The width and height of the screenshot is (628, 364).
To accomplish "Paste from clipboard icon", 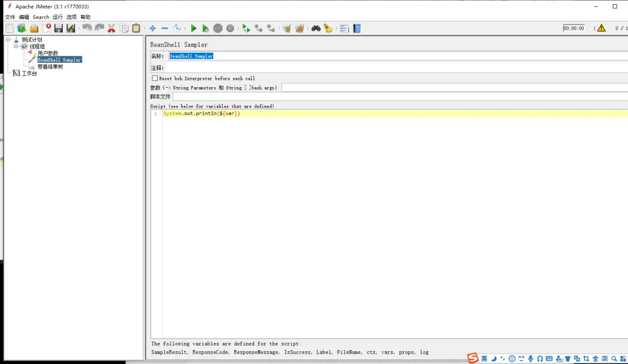I will point(136,28).
